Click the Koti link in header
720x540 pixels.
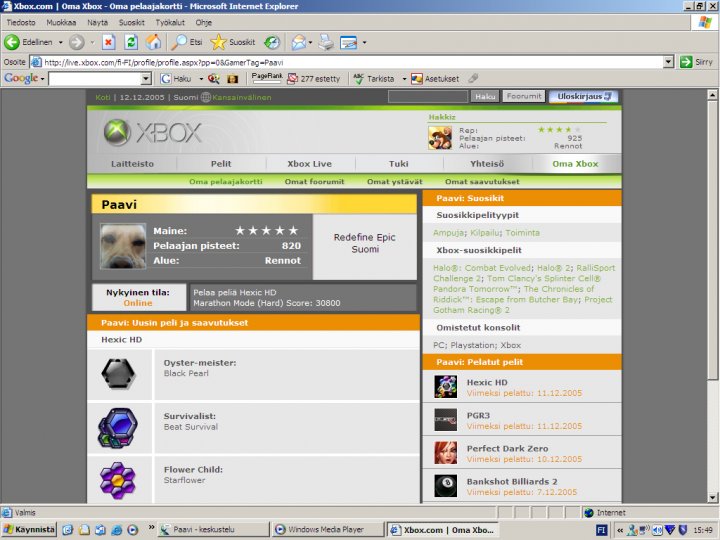(103, 97)
